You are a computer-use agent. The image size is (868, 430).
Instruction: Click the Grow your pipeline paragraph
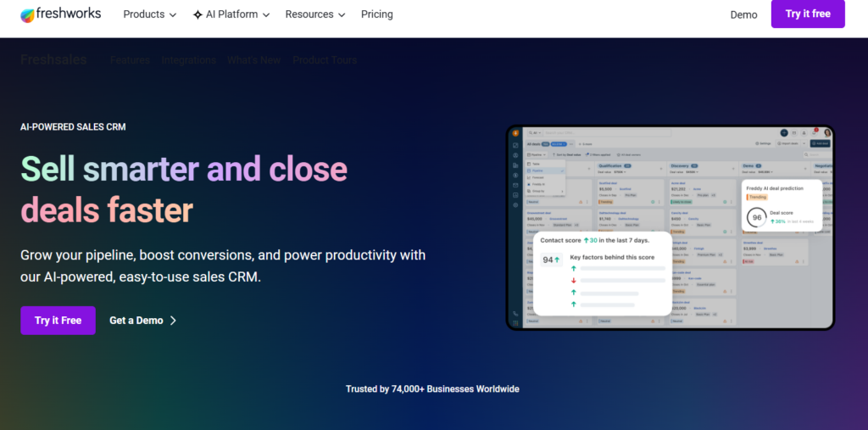coord(223,266)
